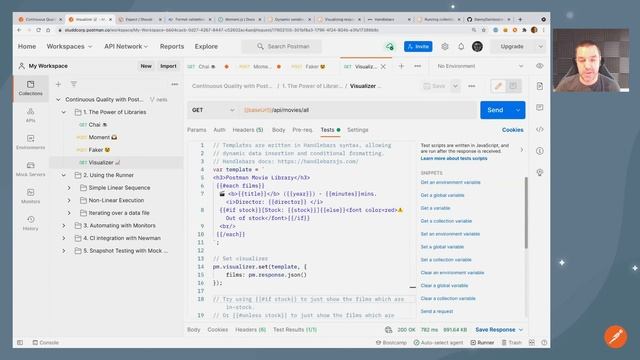The image size is (640, 360).
Task: Click the edit pencil icon beside Save
Action: click(498, 86)
